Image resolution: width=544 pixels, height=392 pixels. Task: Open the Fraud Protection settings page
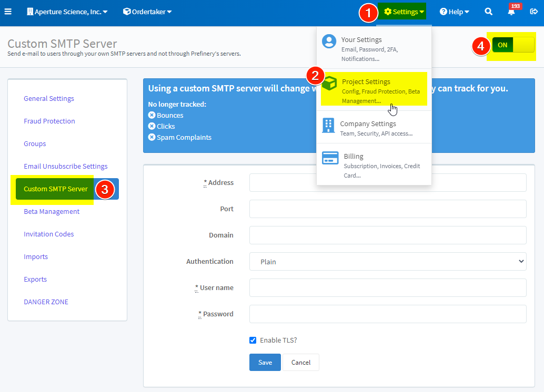coord(49,121)
